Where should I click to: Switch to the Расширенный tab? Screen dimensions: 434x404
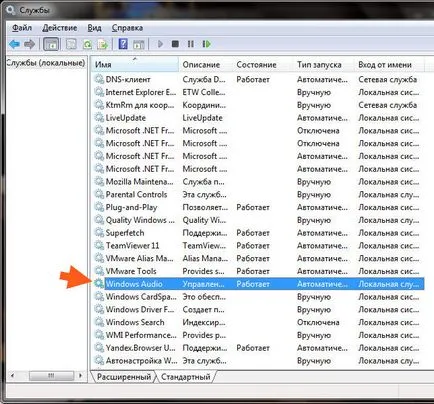tap(123, 377)
